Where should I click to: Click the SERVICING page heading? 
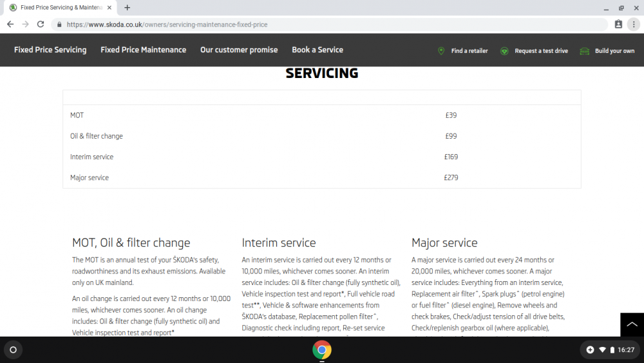322,73
